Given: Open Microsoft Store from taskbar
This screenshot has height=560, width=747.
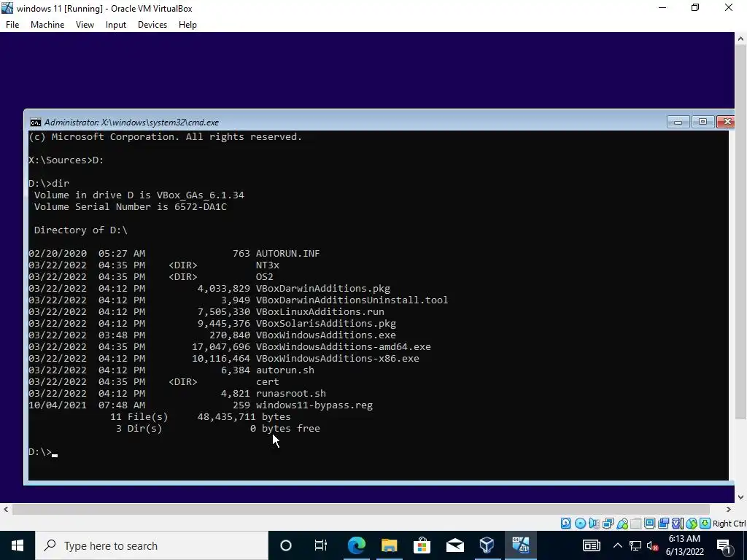Looking at the screenshot, I should click(x=422, y=545).
